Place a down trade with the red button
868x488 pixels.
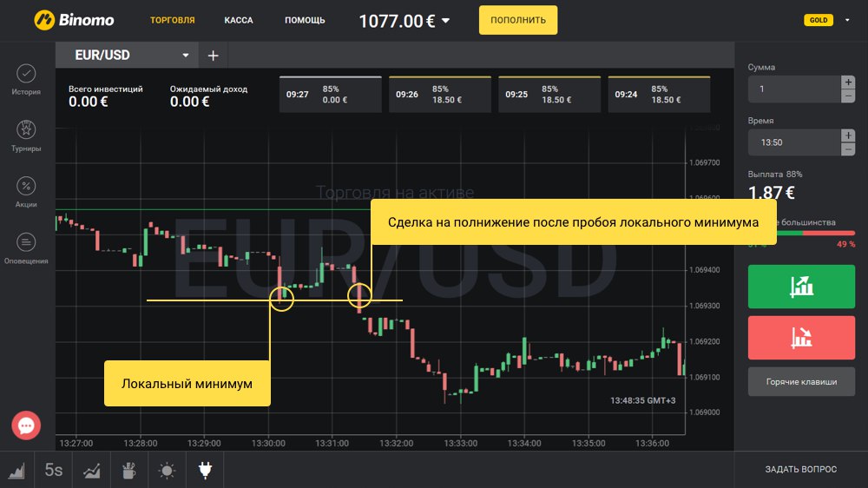[x=801, y=337]
